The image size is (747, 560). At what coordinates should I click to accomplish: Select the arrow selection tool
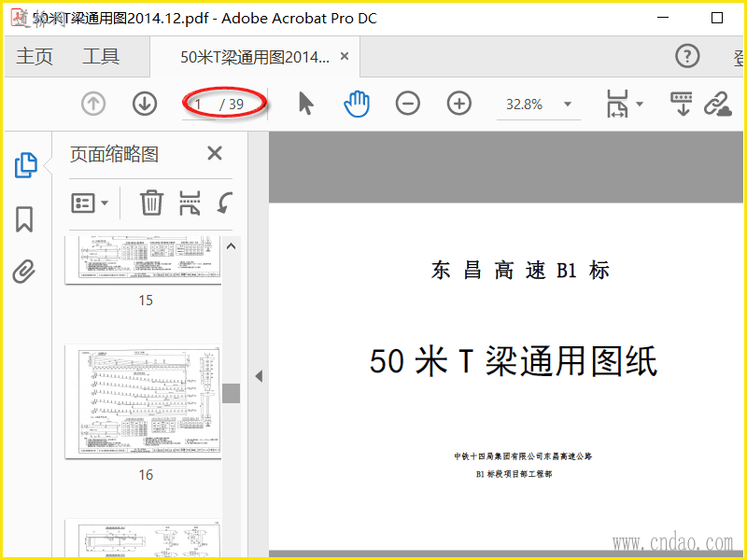(306, 104)
